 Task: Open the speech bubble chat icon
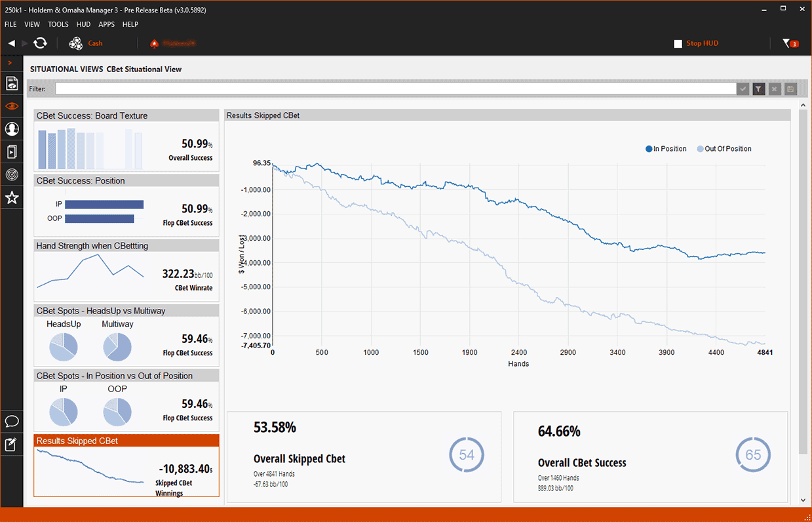point(11,421)
